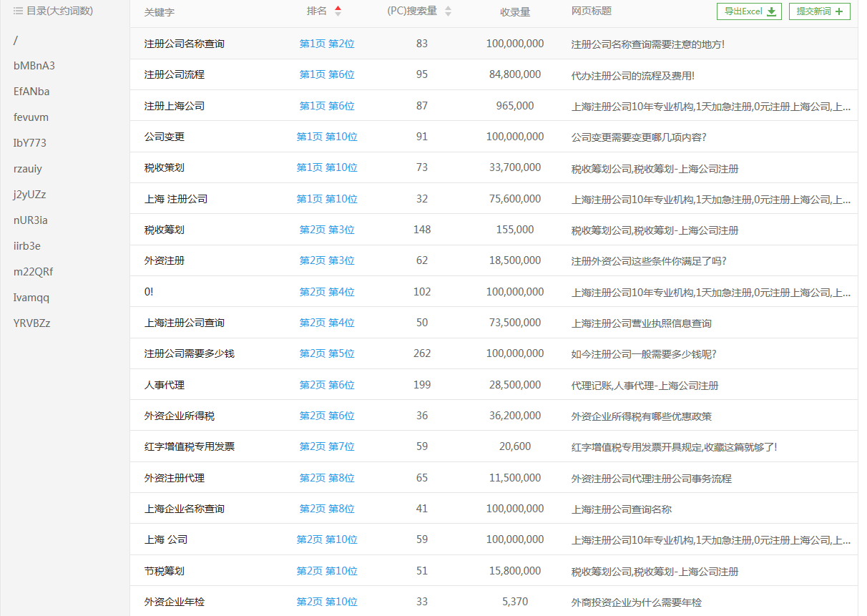867x616 pixels.
Task: Click the 导出Excel button
Action: [749, 11]
